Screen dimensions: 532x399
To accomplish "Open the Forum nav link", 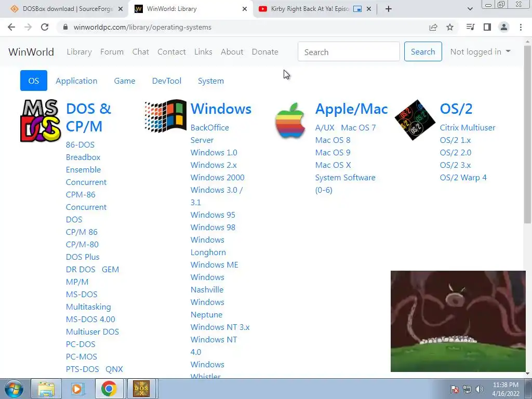I will click(x=112, y=52).
